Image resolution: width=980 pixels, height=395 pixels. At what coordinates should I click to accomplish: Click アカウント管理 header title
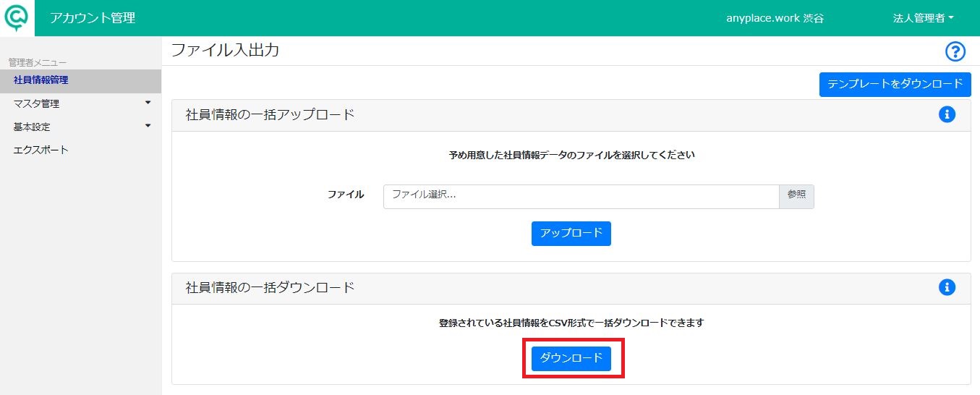click(93, 18)
